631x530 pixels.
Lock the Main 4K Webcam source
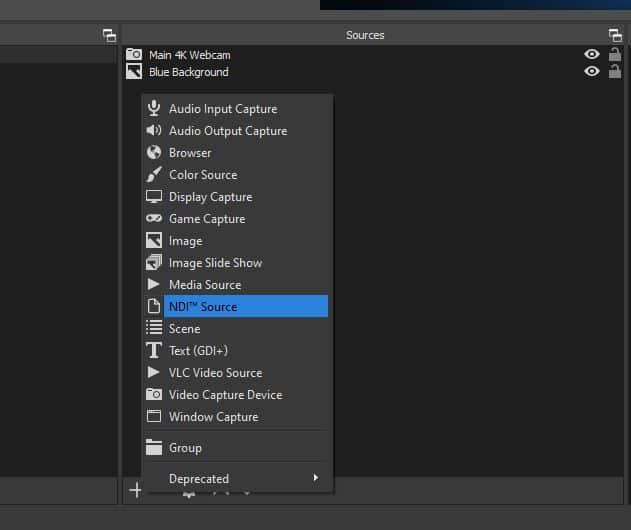click(x=615, y=54)
